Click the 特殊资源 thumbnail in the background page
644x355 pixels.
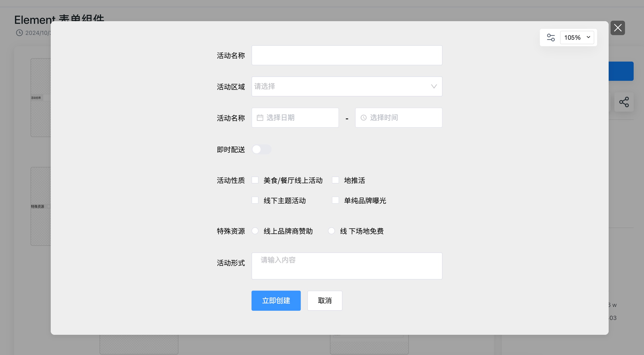point(41,206)
